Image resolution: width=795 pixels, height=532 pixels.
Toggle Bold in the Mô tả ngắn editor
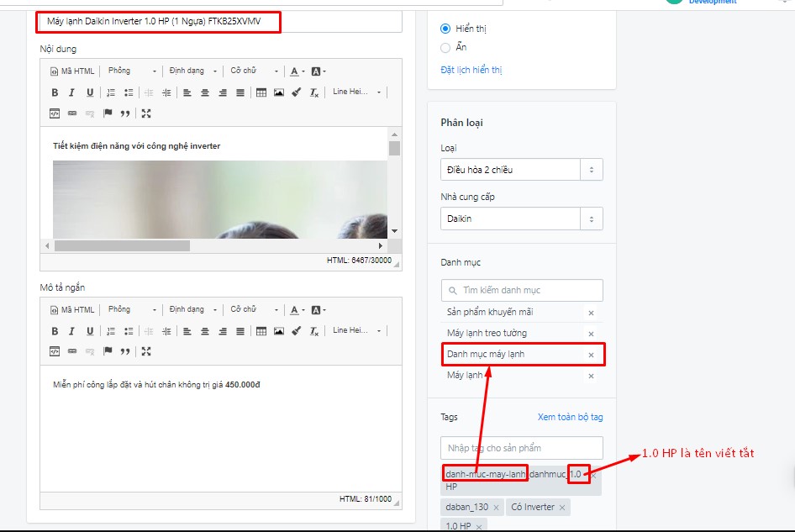point(55,331)
